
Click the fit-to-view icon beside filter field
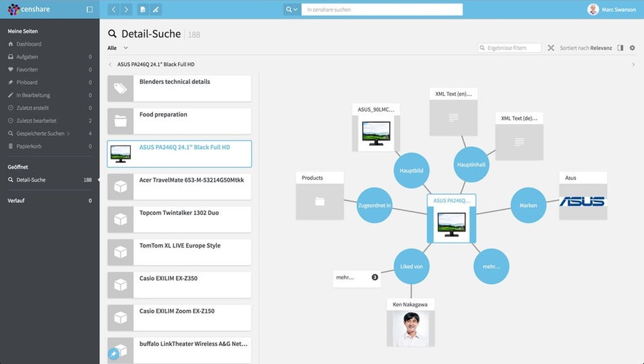pos(551,48)
